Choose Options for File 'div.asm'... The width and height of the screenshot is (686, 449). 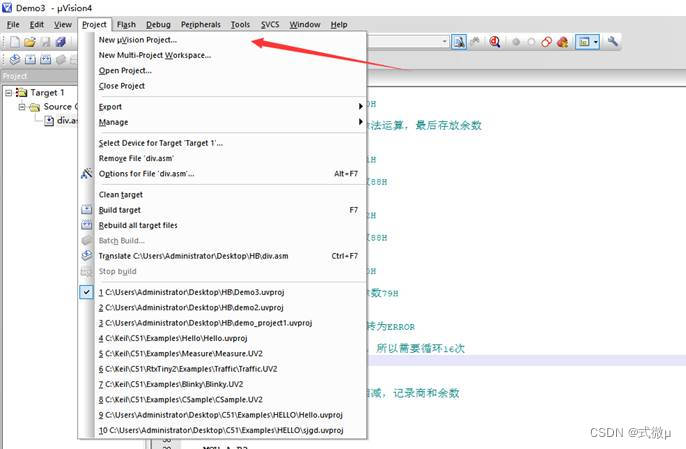[x=223, y=174]
